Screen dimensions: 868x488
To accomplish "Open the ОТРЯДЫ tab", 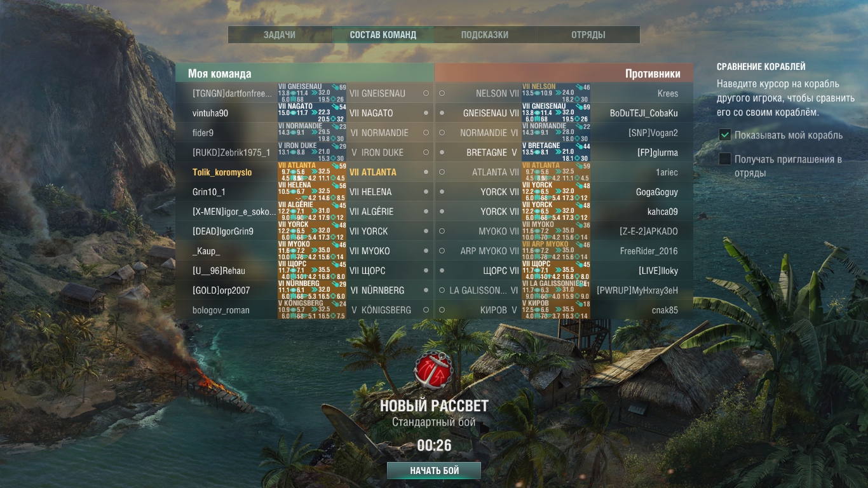I will [588, 35].
